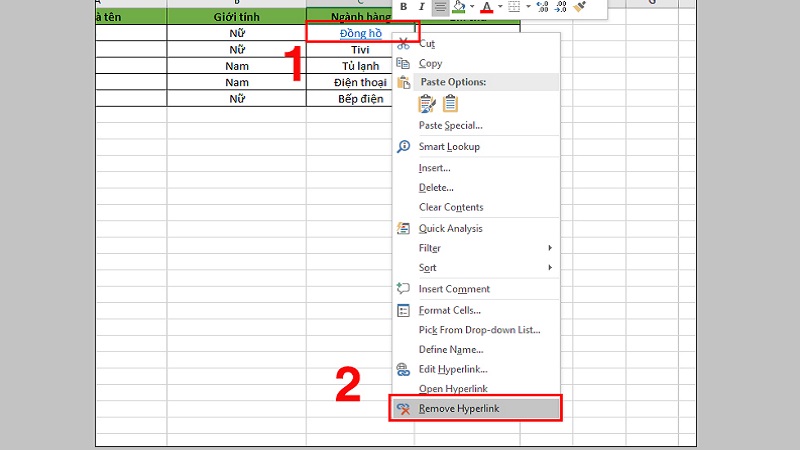Open the fill color dropdown arrow
Viewport: 800px width, 450px height.
coord(472,8)
